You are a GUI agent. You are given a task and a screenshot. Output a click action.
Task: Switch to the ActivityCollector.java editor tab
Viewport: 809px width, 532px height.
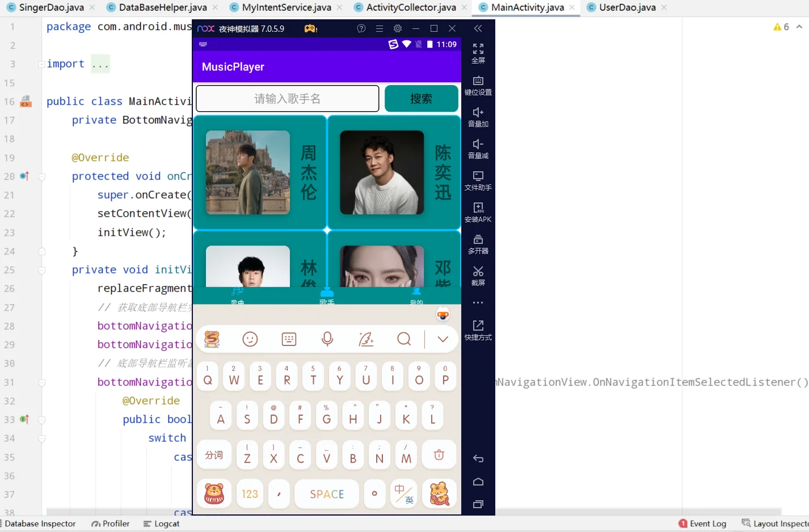point(411,7)
